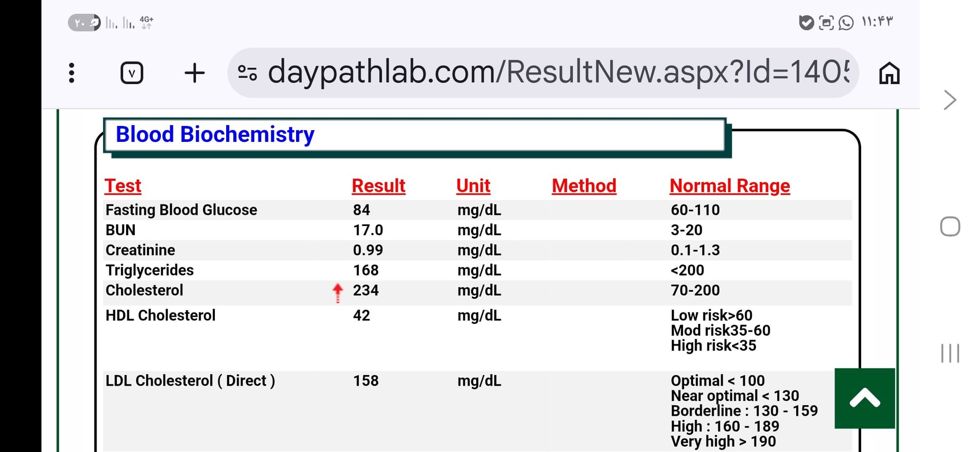The image size is (980, 452).
Task: Tap the Creatinine result value 0.99
Action: (x=368, y=250)
